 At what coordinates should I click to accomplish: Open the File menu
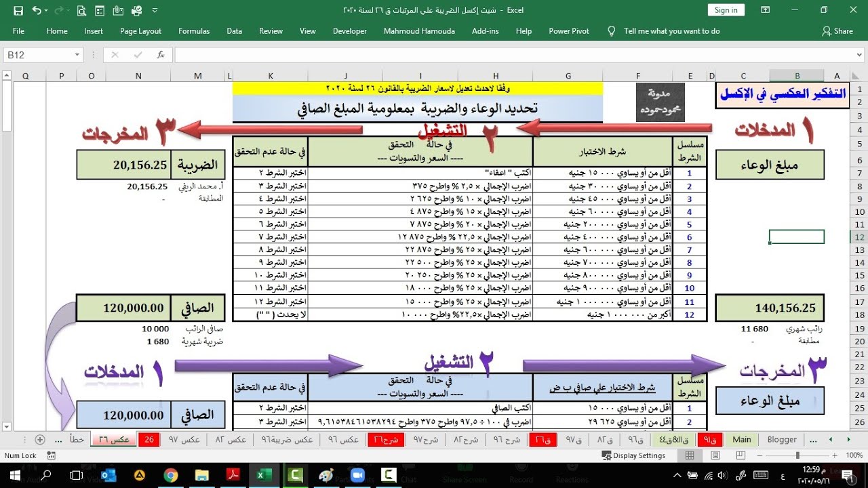click(18, 31)
